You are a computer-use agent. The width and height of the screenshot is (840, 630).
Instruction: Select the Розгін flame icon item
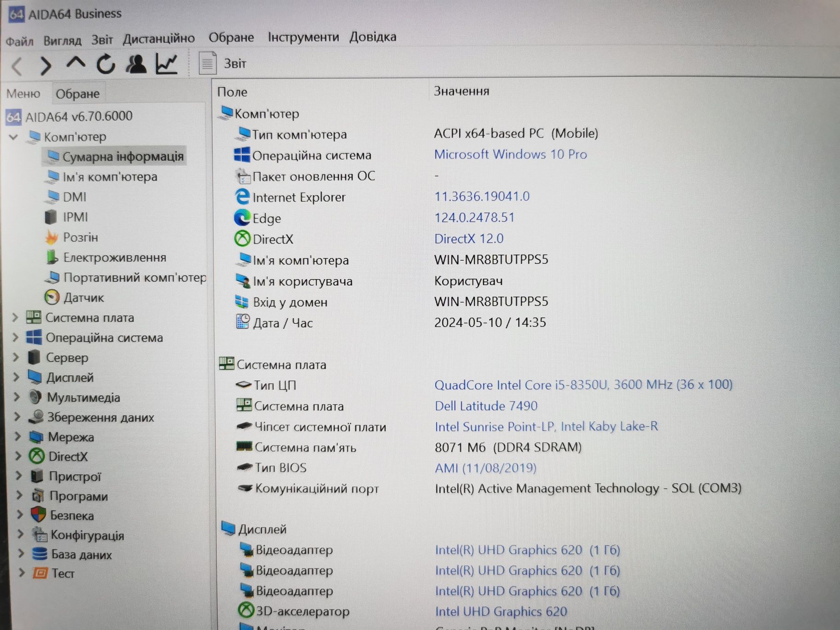tap(72, 237)
